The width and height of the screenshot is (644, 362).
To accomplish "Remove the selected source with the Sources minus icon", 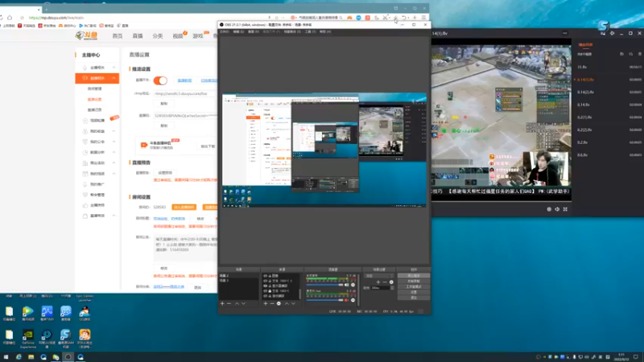I will click(x=272, y=303).
